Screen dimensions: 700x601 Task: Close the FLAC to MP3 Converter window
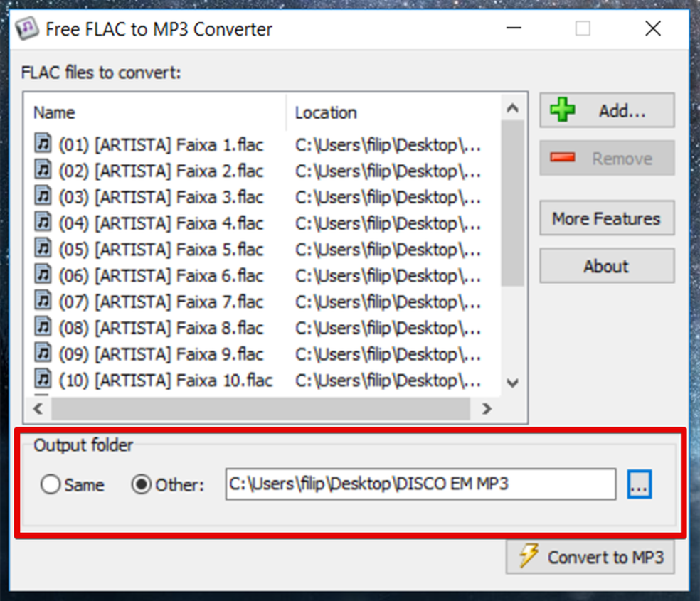(653, 28)
